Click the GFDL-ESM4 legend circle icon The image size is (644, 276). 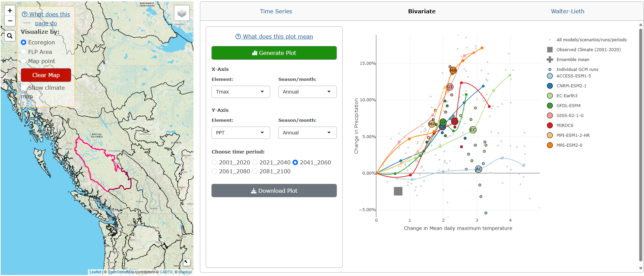point(550,106)
